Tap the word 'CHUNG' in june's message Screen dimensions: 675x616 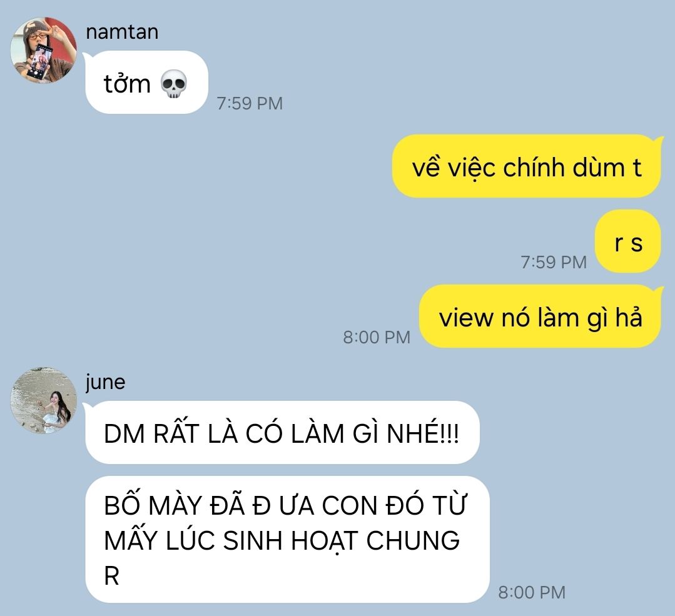[x=413, y=540]
